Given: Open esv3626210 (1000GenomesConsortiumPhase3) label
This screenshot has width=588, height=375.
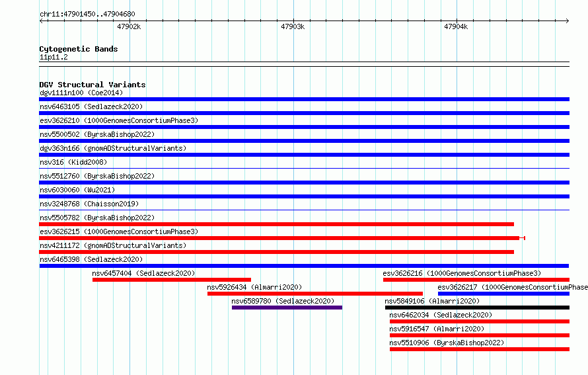Looking at the screenshot, I should [119, 120].
